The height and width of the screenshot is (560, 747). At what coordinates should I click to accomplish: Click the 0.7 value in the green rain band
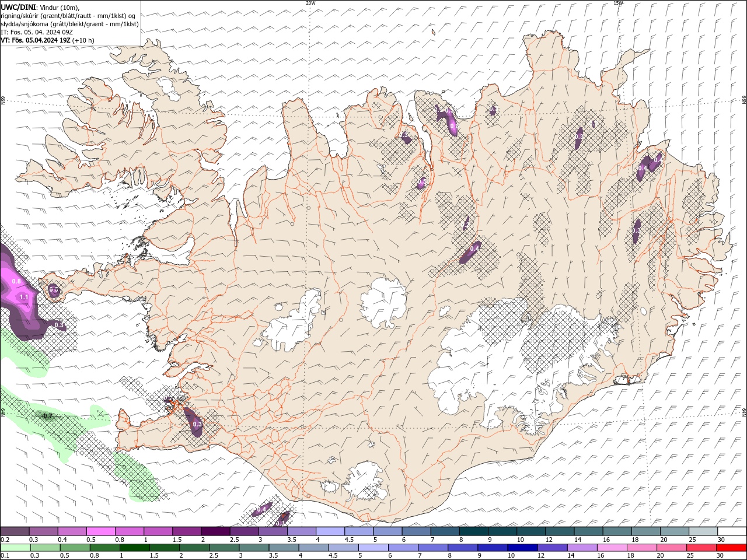[x=48, y=416]
